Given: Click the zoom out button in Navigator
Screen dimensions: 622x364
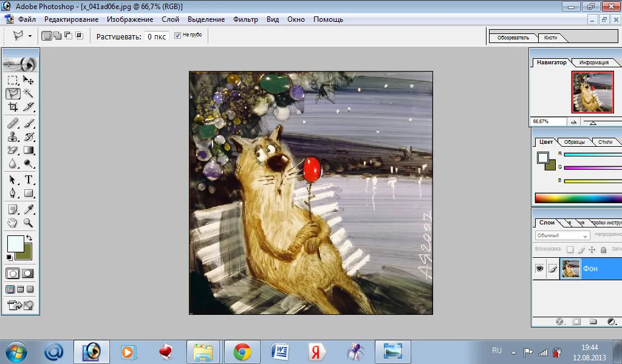Looking at the screenshot, I should (573, 122).
